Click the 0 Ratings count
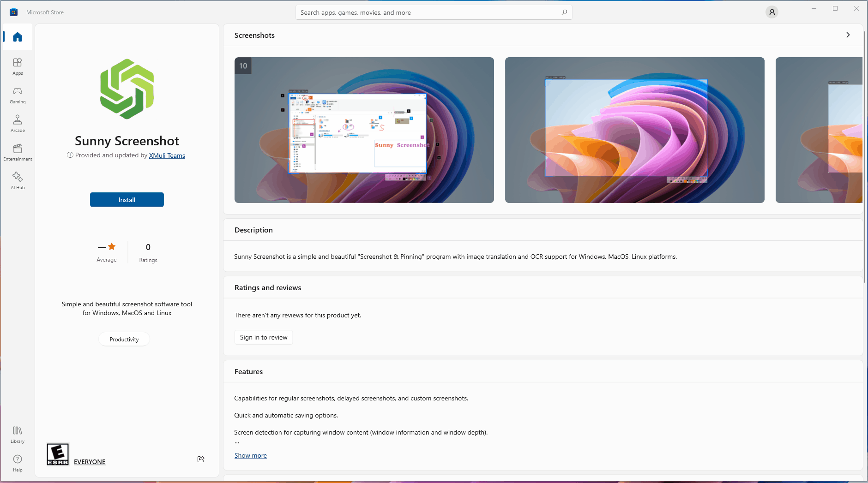 pos(148,252)
